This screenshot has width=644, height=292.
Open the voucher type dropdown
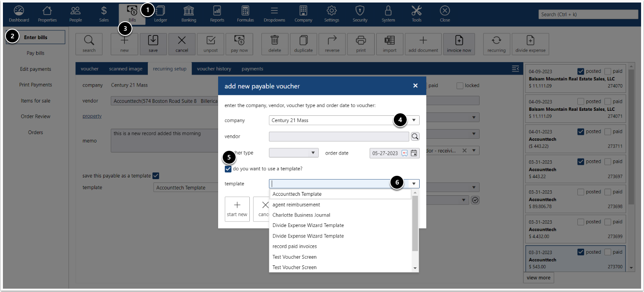(313, 153)
